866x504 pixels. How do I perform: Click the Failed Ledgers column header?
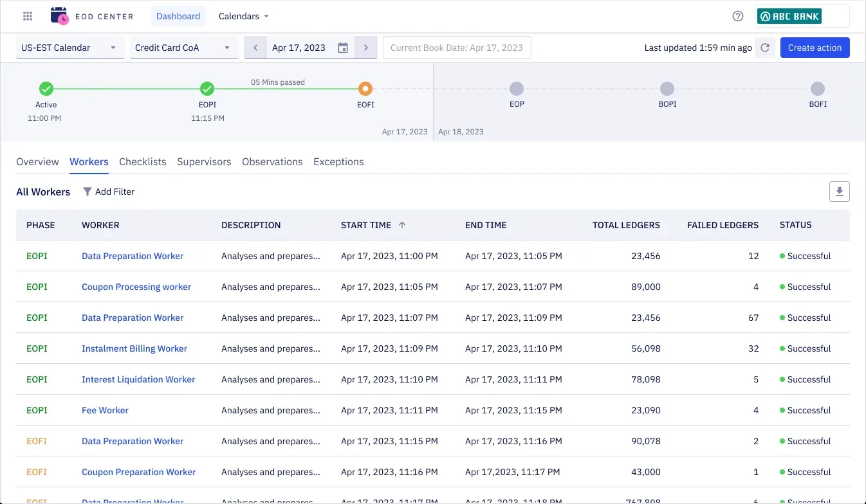tap(723, 225)
